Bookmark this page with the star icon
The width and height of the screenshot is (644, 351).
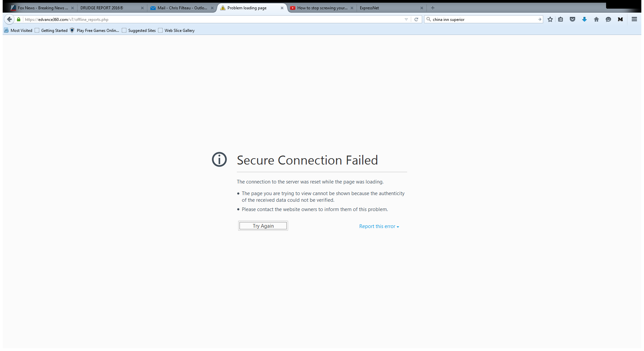point(550,19)
